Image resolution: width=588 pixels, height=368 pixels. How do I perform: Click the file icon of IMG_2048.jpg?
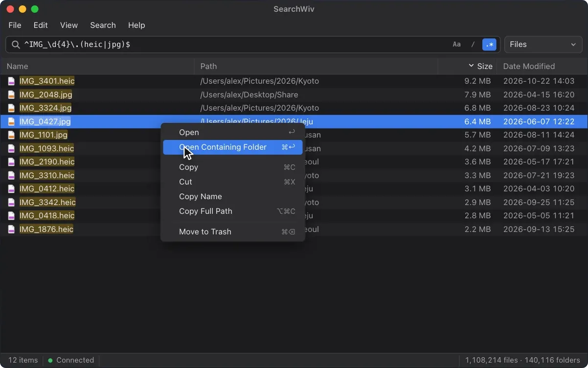[x=11, y=94]
